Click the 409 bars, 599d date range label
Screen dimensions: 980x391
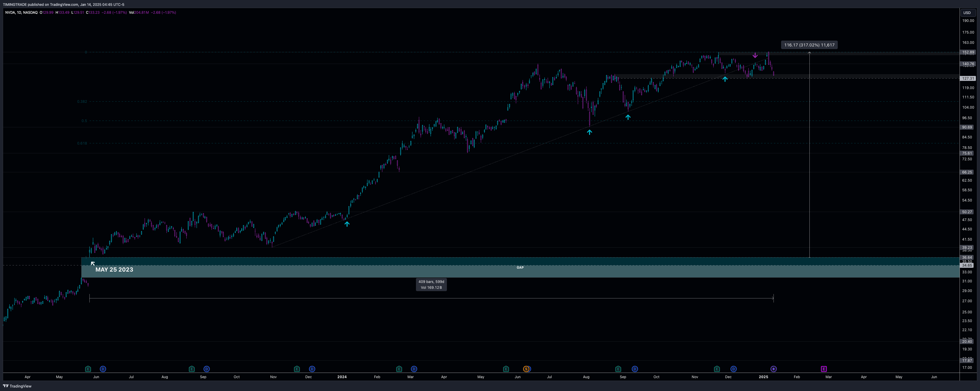click(431, 284)
